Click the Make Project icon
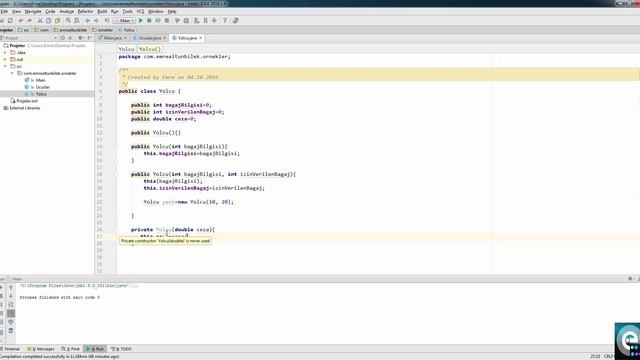The height and width of the screenshot is (360, 640). [107, 20]
